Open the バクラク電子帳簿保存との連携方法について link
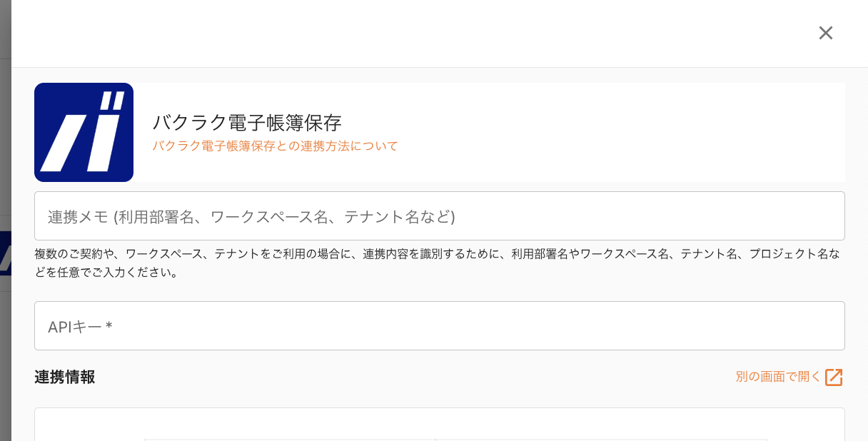The height and width of the screenshot is (441, 868). (x=275, y=146)
